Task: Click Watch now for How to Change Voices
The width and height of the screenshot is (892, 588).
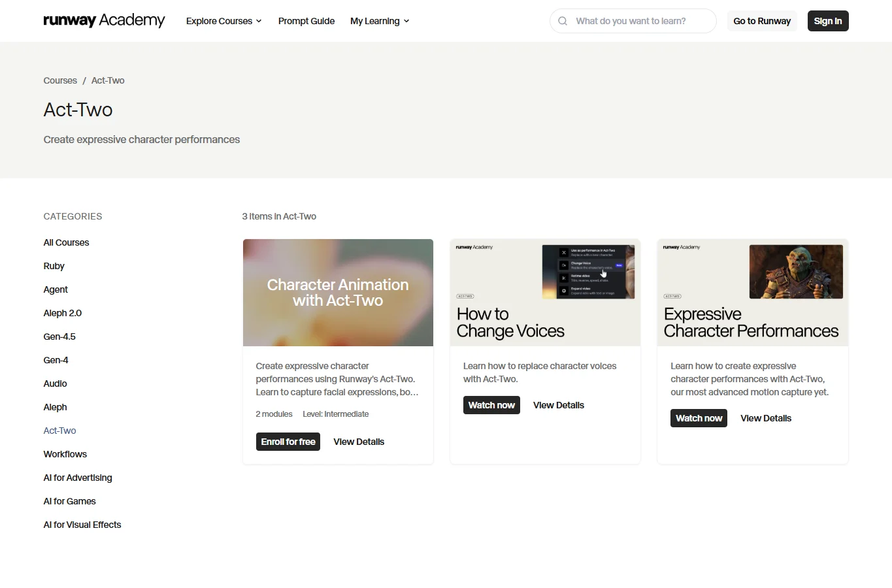Action: pos(491,405)
